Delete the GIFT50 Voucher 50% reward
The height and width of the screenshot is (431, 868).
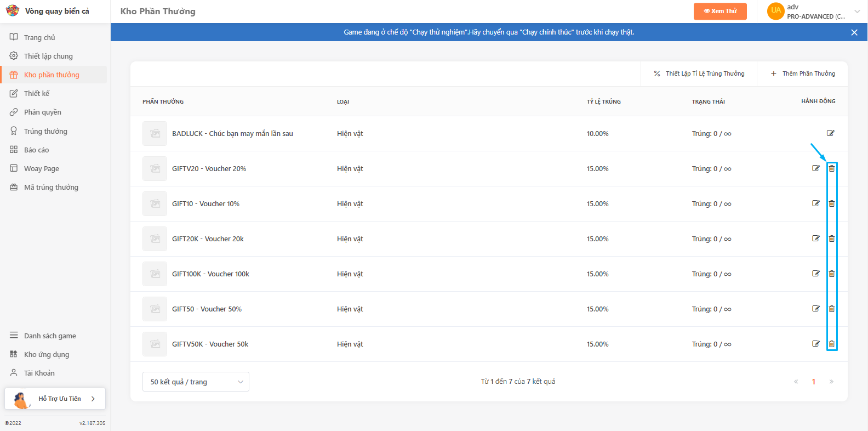click(832, 309)
